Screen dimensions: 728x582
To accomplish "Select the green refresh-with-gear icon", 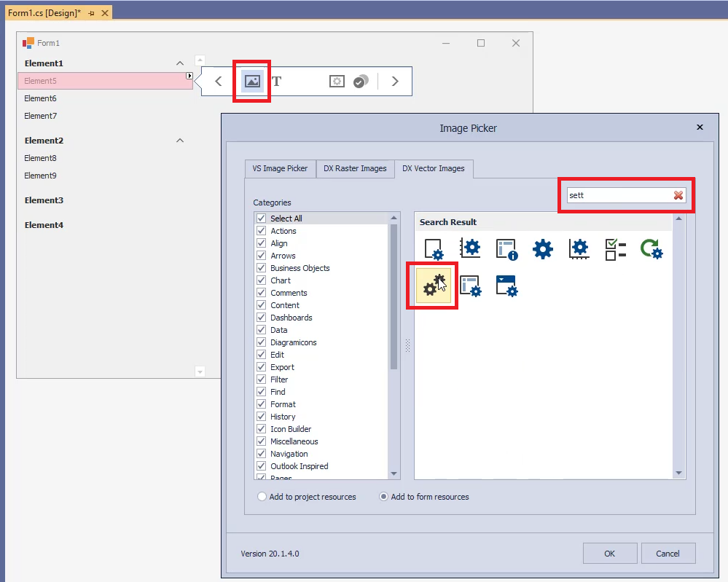I will [x=652, y=249].
